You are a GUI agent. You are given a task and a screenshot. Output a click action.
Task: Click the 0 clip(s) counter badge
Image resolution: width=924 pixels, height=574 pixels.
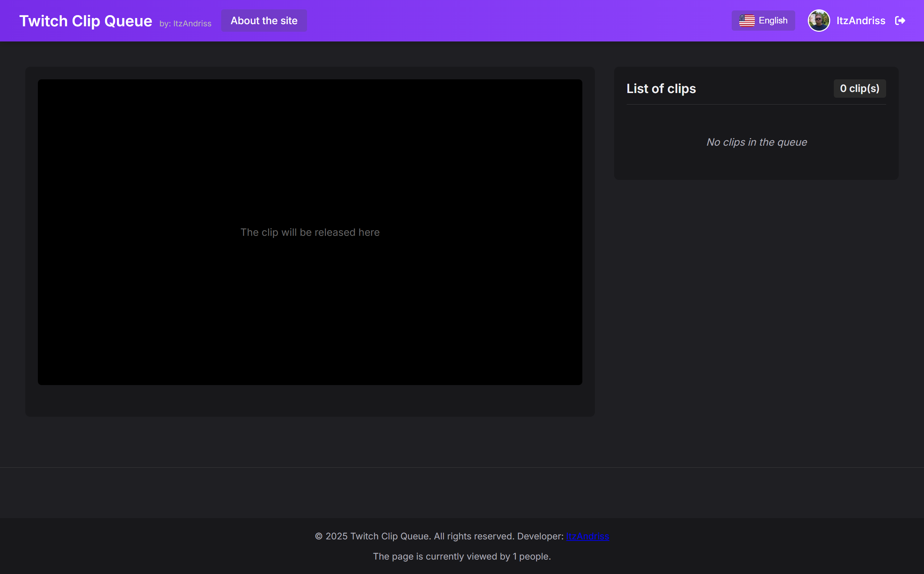click(859, 88)
